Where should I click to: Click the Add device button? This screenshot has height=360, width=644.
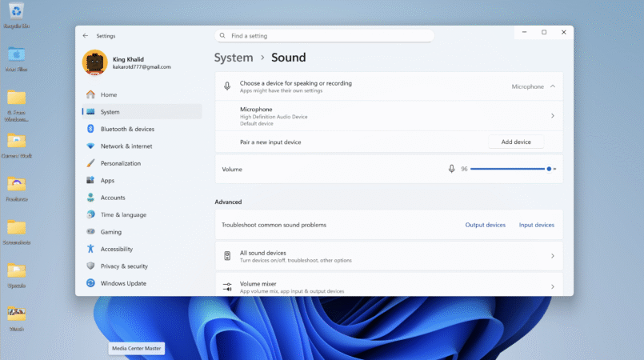516,142
